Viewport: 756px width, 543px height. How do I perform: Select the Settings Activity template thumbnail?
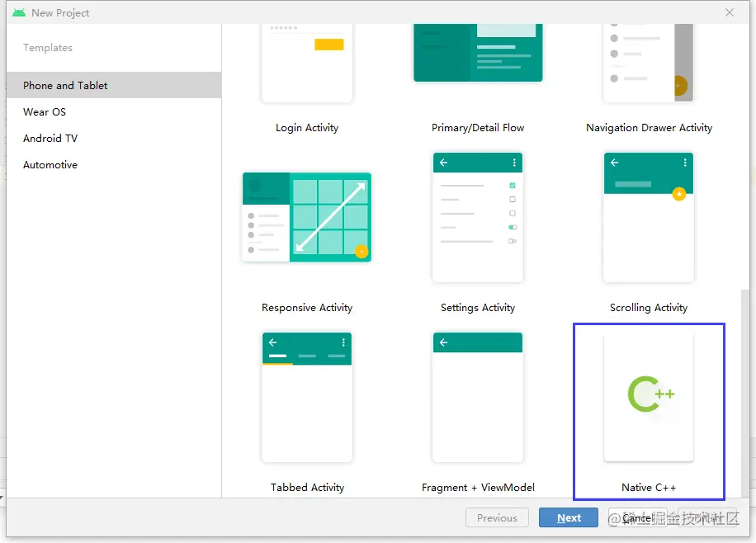tap(478, 217)
